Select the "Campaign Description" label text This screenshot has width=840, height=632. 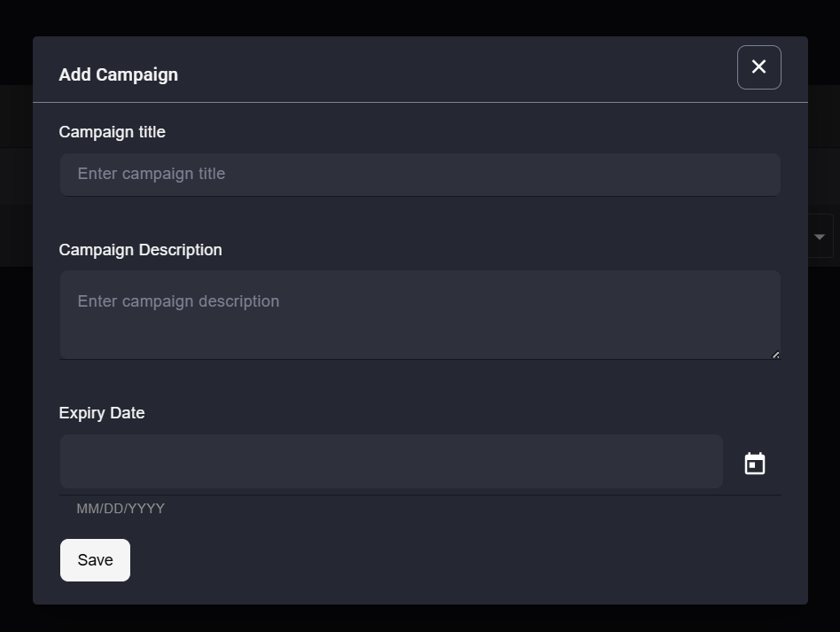(140, 250)
